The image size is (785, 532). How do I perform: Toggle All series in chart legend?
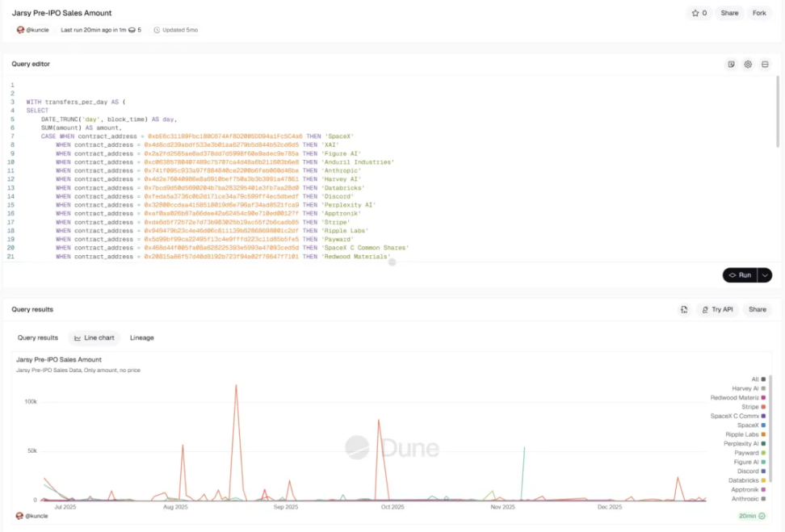[x=755, y=379]
